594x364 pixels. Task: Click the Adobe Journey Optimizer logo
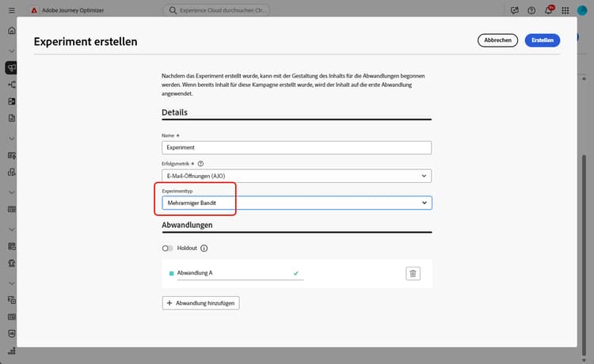[x=36, y=10]
